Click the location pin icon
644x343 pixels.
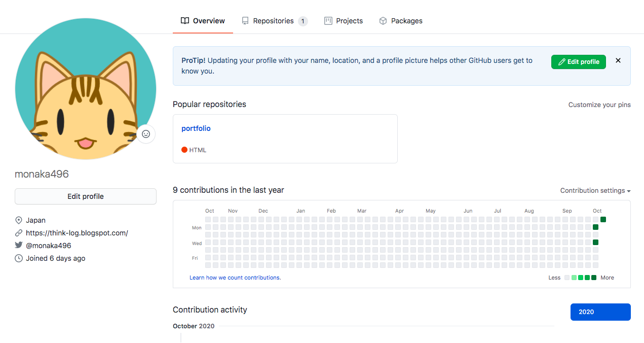[x=19, y=220]
